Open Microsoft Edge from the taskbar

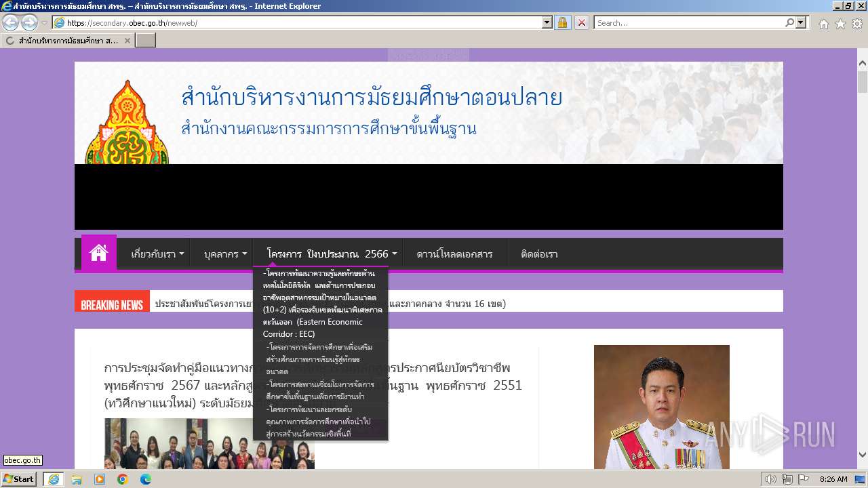[145, 479]
